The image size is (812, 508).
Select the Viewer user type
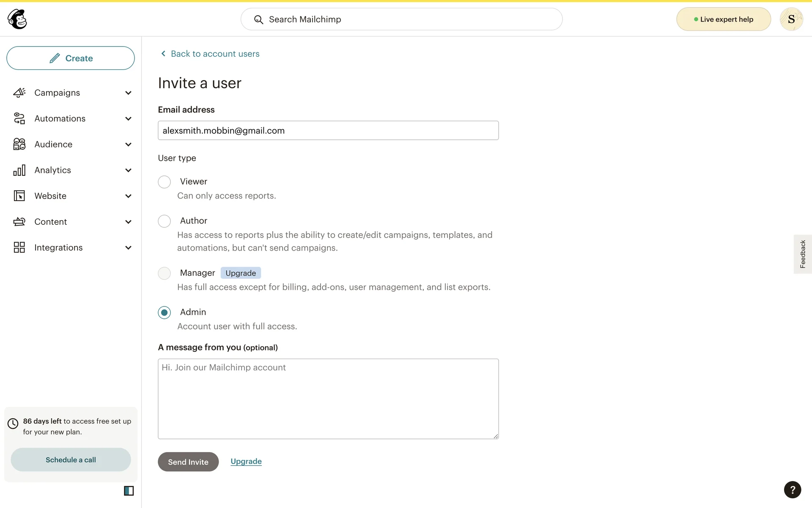pyautogui.click(x=164, y=182)
